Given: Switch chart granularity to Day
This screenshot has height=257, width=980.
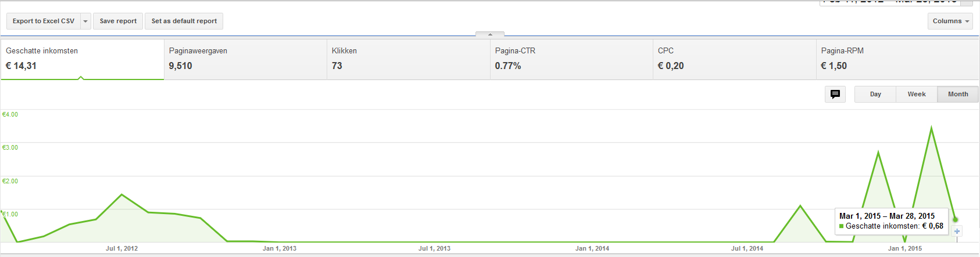Looking at the screenshot, I should [875, 94].
